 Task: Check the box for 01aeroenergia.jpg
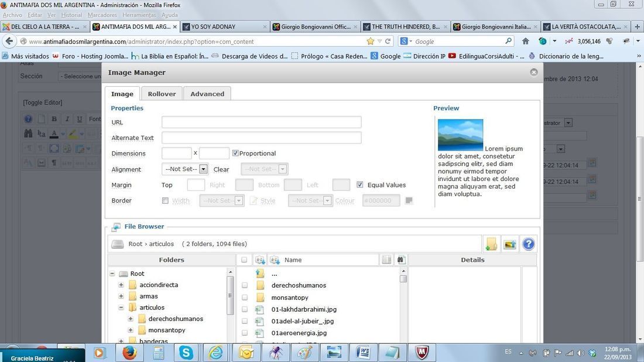[244, 333]
